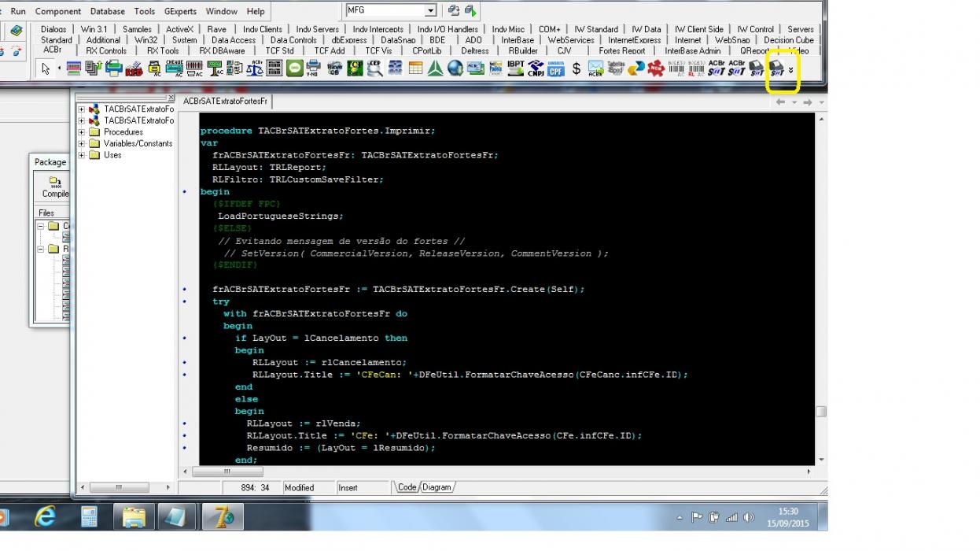Image resolution: width=980 pixels, height=551 pixels.
Task: Click the V-NB printer component icon
Action: coord(314,68)
